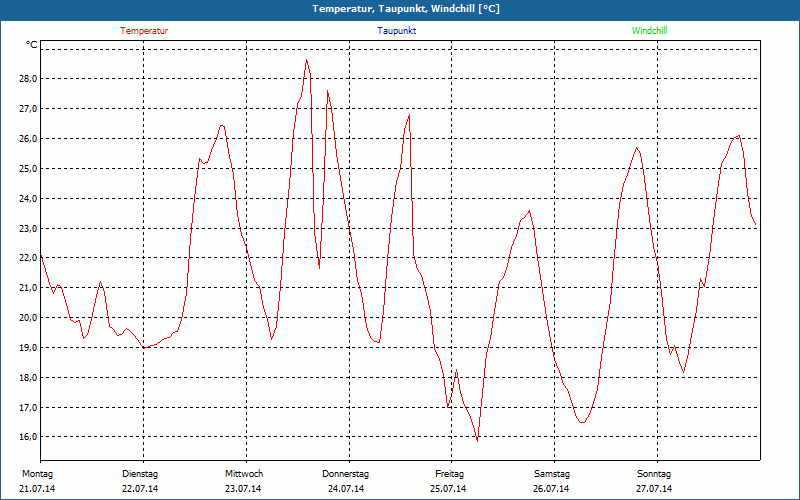The width and height of the screenshot is (800, 500).
Task: Click the green Windchill legend label
Action: coord(649,31)
